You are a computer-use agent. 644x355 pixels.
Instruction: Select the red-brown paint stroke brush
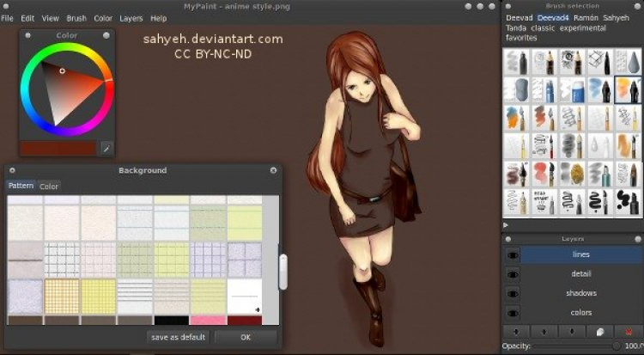544,118
